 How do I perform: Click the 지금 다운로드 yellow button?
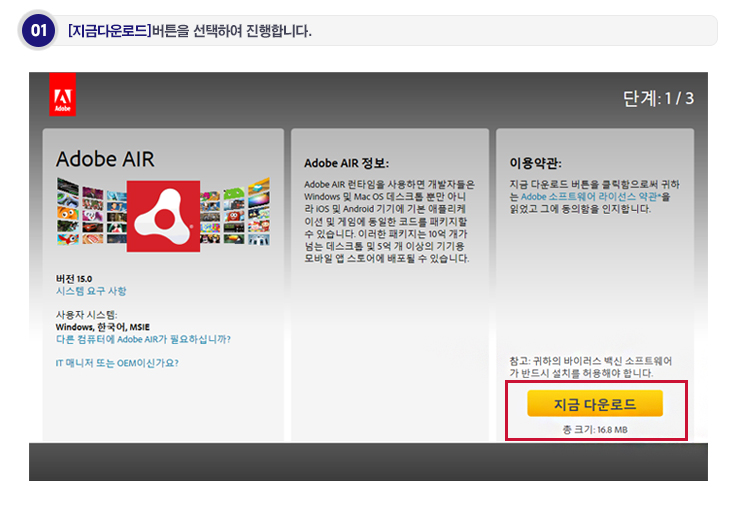point(595,404)
